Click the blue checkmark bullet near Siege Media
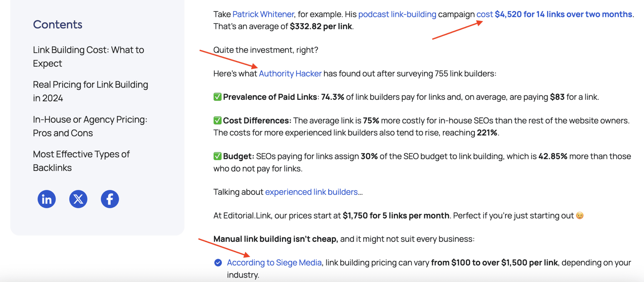Viewport: 644px width, 282px height. pos(218,262)
